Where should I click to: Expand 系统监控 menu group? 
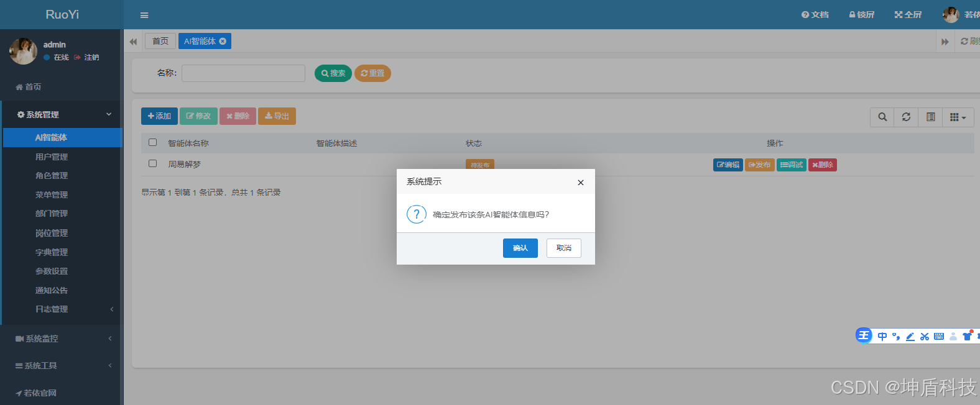[x=61, y=339]
